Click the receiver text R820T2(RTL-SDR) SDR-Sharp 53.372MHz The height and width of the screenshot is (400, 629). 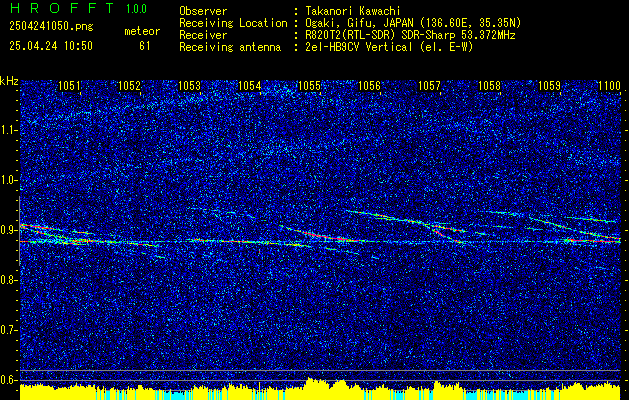tap(410, 35)
